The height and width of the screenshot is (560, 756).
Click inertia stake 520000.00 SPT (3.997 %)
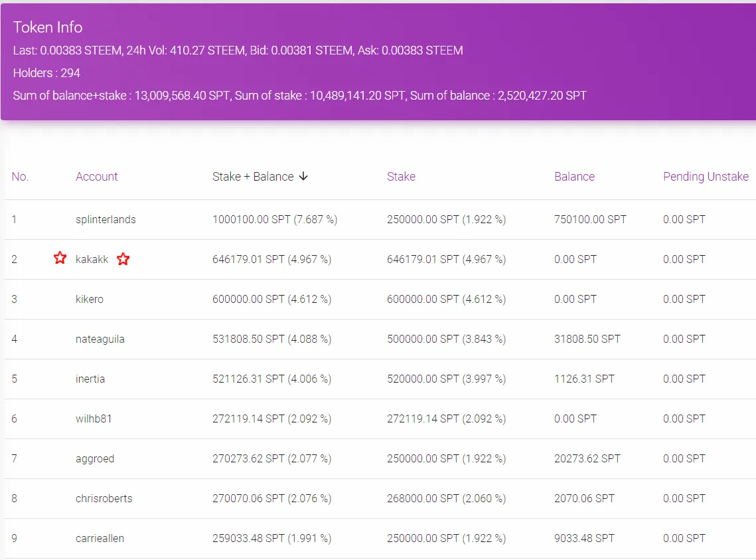tap(447, 379)
